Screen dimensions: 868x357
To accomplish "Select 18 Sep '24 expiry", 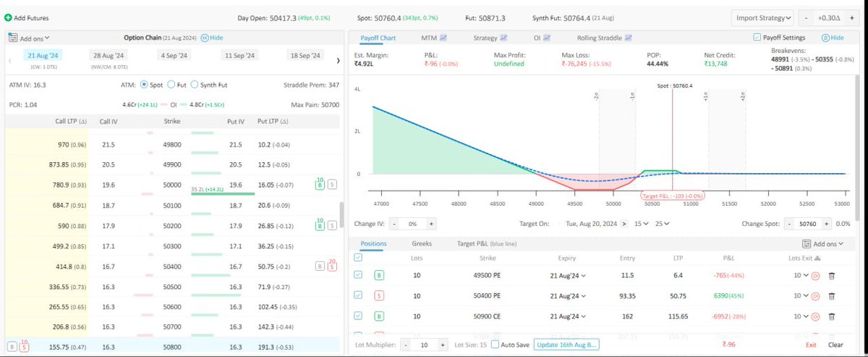I will pos(305,55).
